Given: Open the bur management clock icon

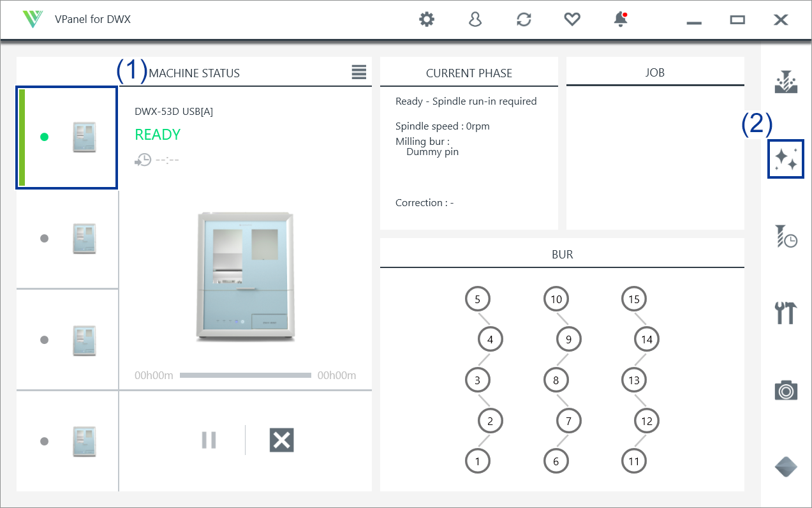Looking at the screenshot, I should pyautogui.click(x=786, y=236).
